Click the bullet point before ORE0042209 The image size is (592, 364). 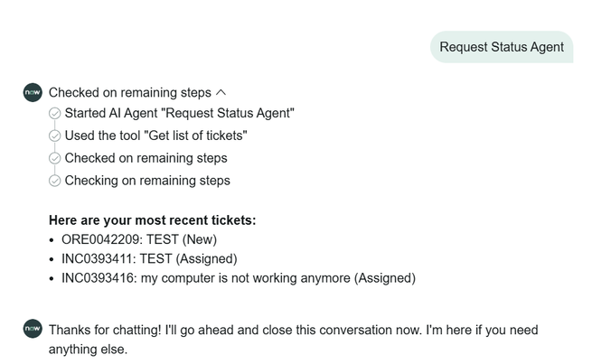(x=52, y=239)
